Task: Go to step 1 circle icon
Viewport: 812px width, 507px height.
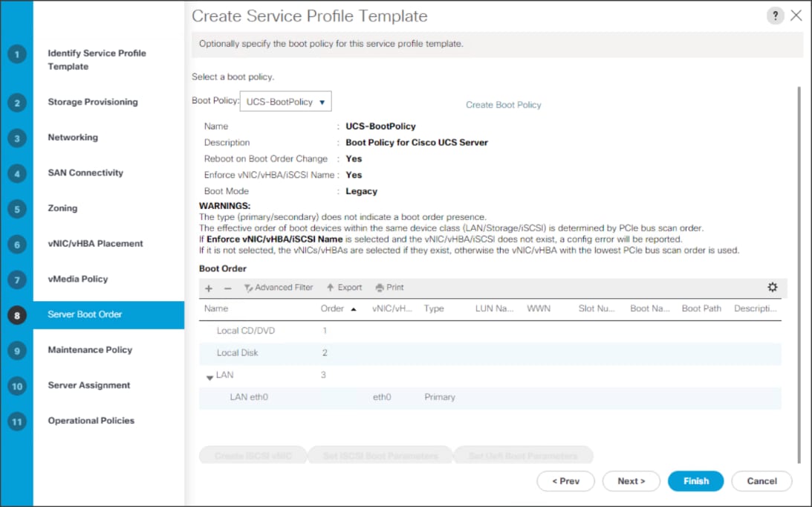Action: tap(16, 54)
